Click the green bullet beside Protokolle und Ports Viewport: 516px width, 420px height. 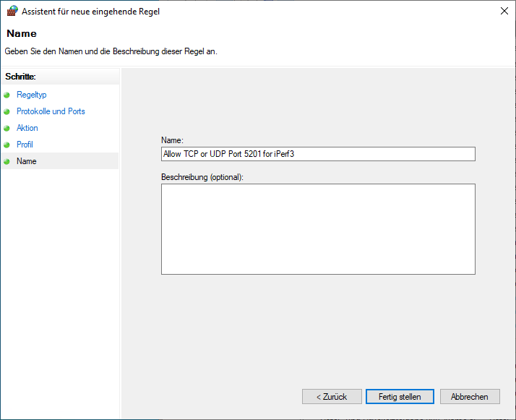click(x=7, y=112)
